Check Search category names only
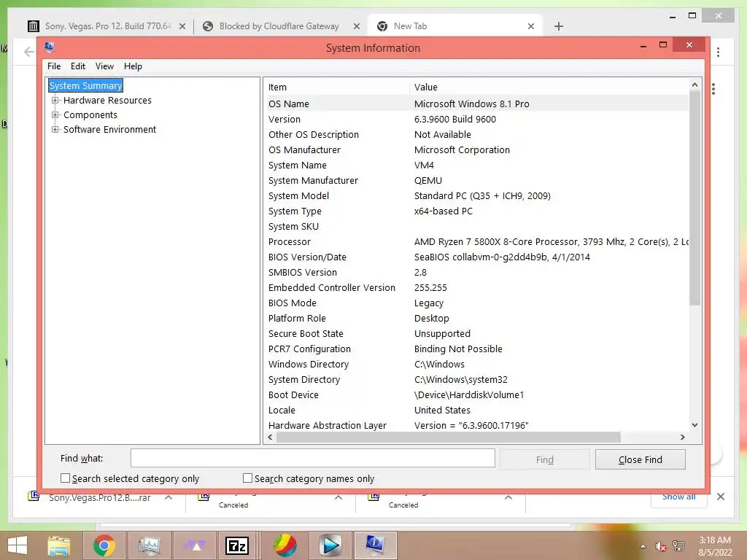Screen dimensions: 747x560 coord(248,478)
